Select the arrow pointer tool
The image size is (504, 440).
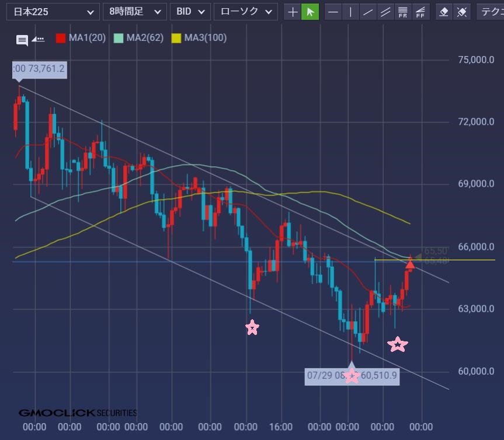click(310, 12)
